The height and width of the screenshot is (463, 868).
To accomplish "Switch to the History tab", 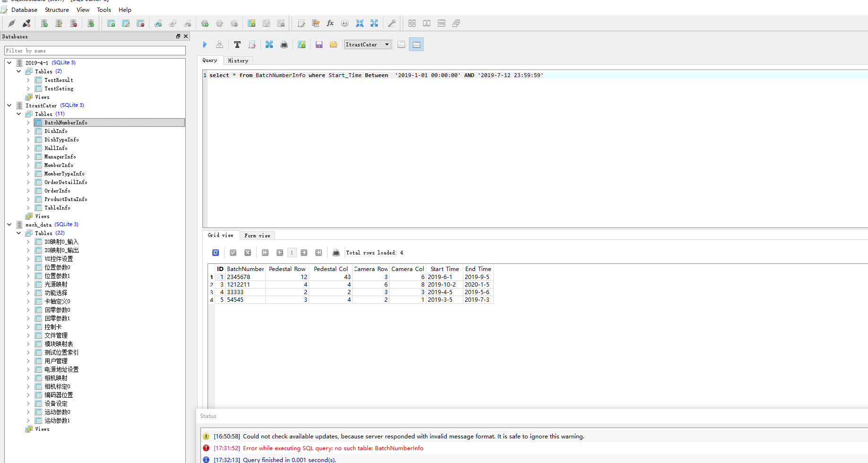I will (x=238, y=60).
